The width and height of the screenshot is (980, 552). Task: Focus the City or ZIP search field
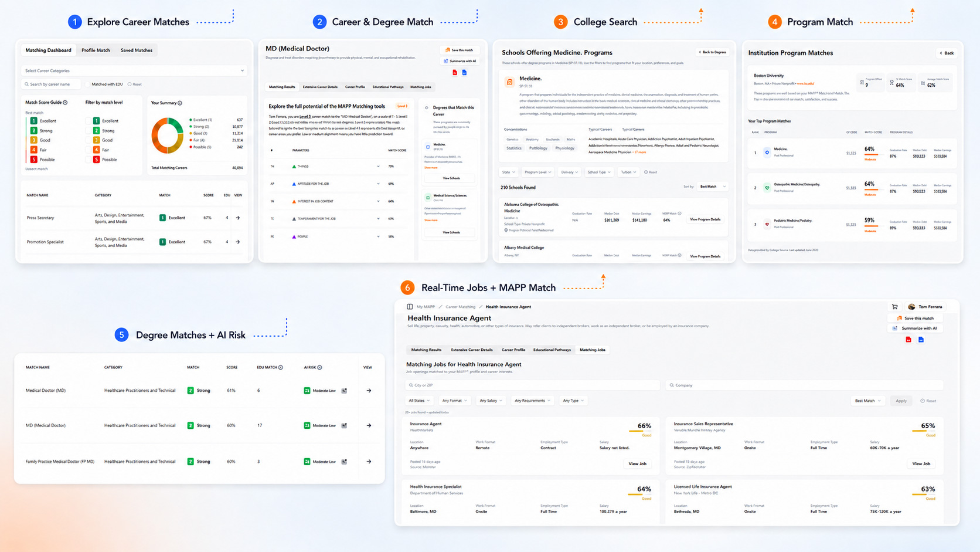(533, 385)
